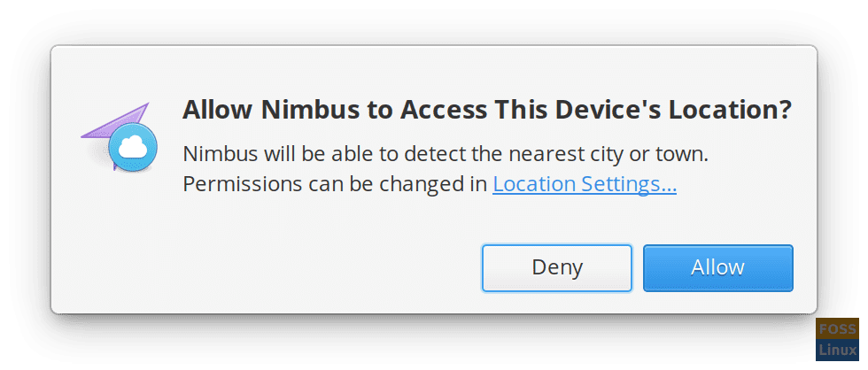Click the word Access in the heading

click(443, 110)
